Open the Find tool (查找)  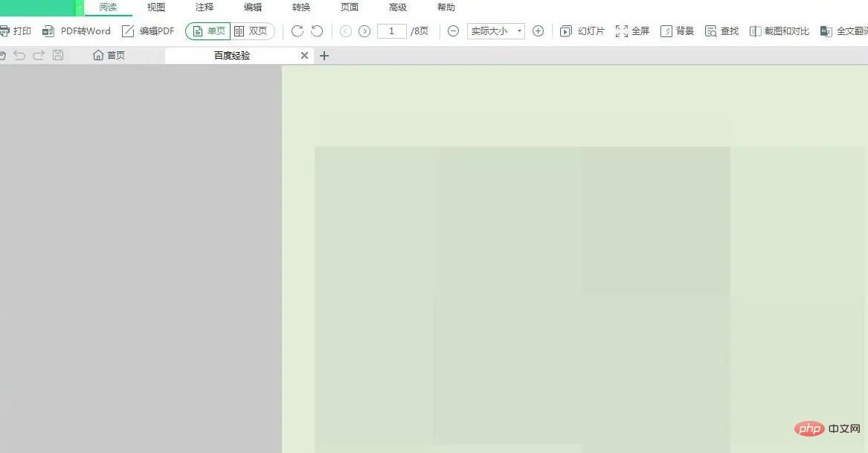click(x=722, y=31)
